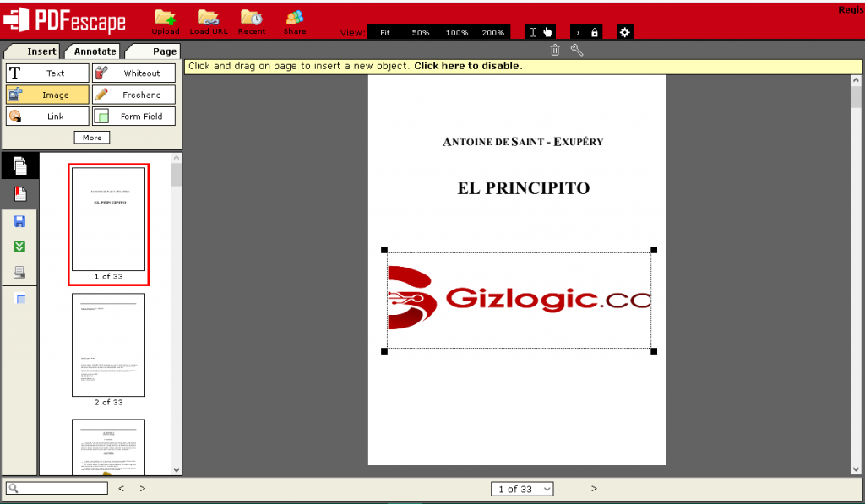
Task: Select the page 2 thumbnail
Action: pyautogui.click(x=109, y=344)
